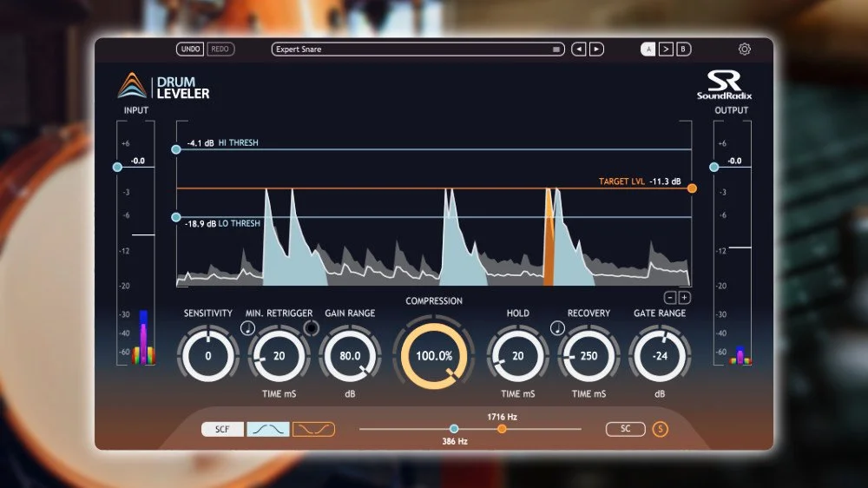Open the Expert Snare preset menu

(x=418, y=49)
